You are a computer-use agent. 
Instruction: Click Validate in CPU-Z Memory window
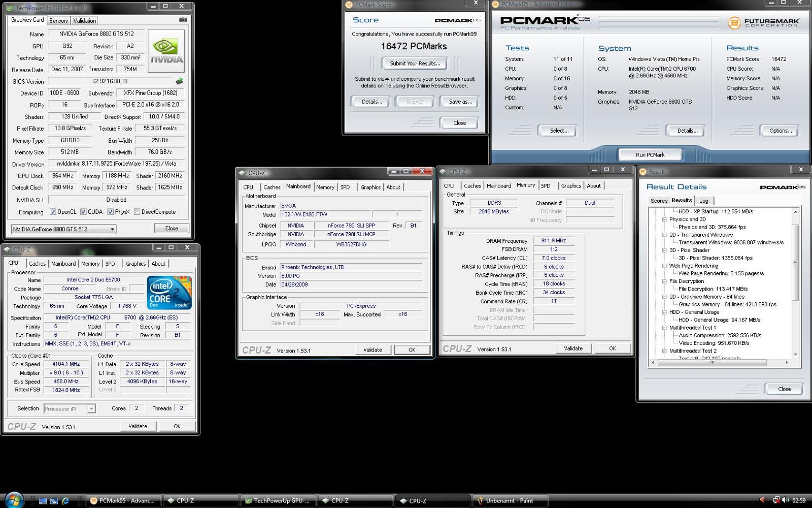(573, 348)
